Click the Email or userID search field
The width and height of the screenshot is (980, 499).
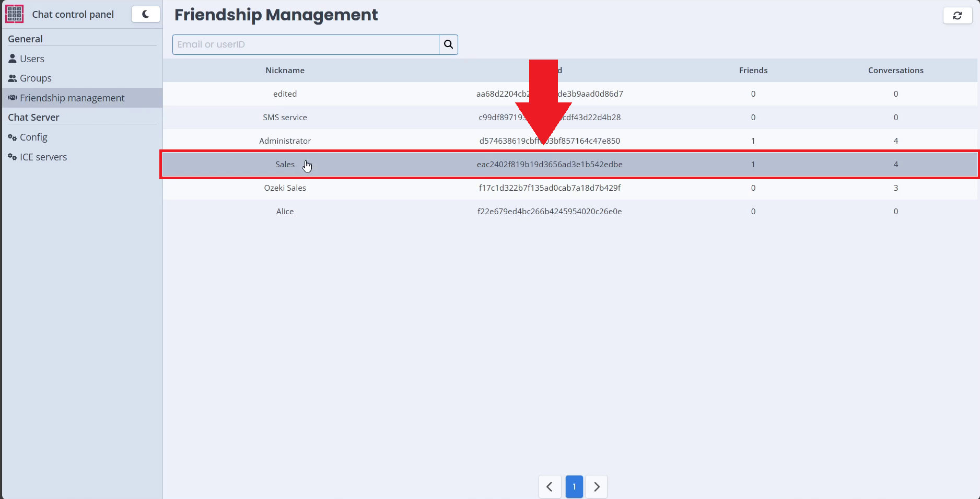[x=306, y=44]
